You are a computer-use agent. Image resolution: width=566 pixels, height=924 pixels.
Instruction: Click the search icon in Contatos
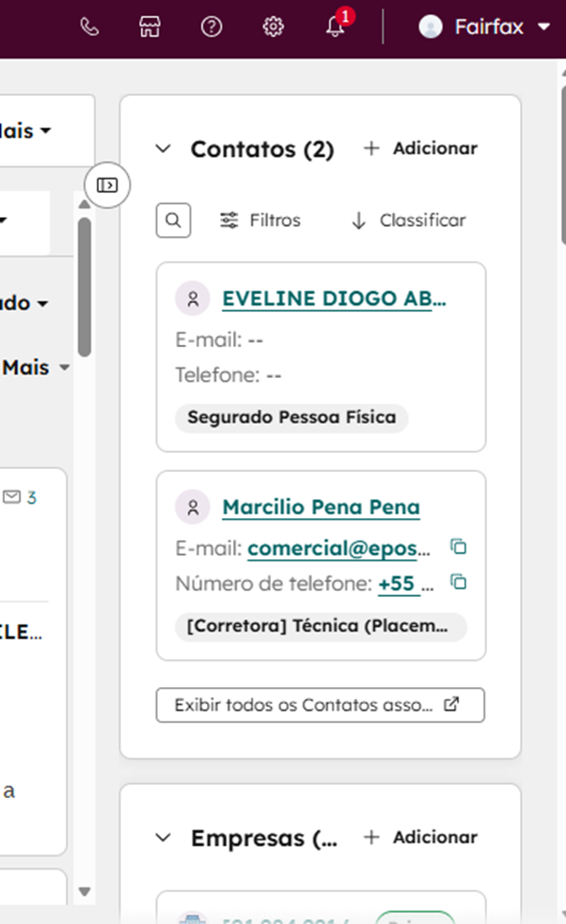click(173, 220)
